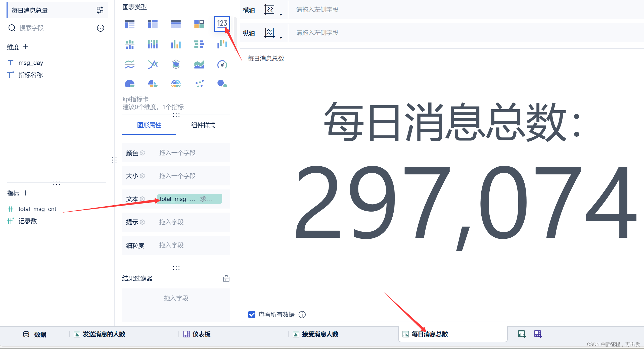Image resolution: width=644 pixels, height=349 pixels.
Task: Show info for 查看所有数据
Action: (x=302, y=315)
